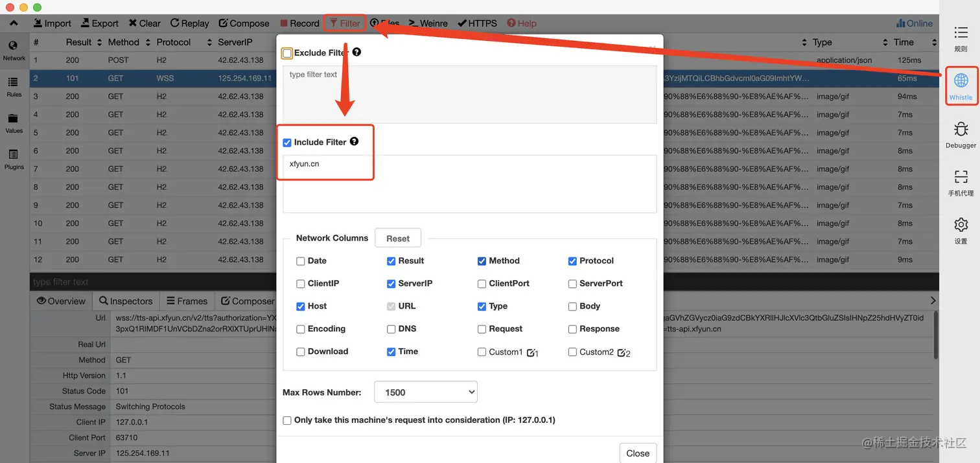Reset the Network Columns

pyautogui.click(x=398, y=238)
